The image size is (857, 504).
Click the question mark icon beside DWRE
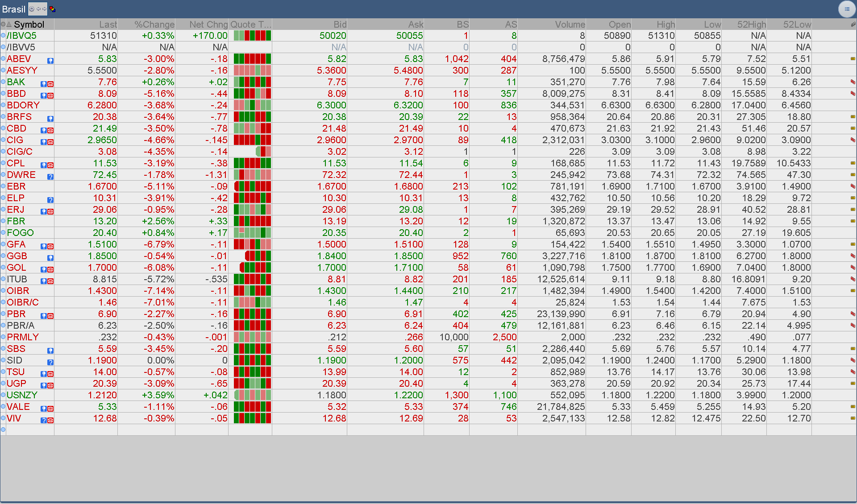point(50,177)
